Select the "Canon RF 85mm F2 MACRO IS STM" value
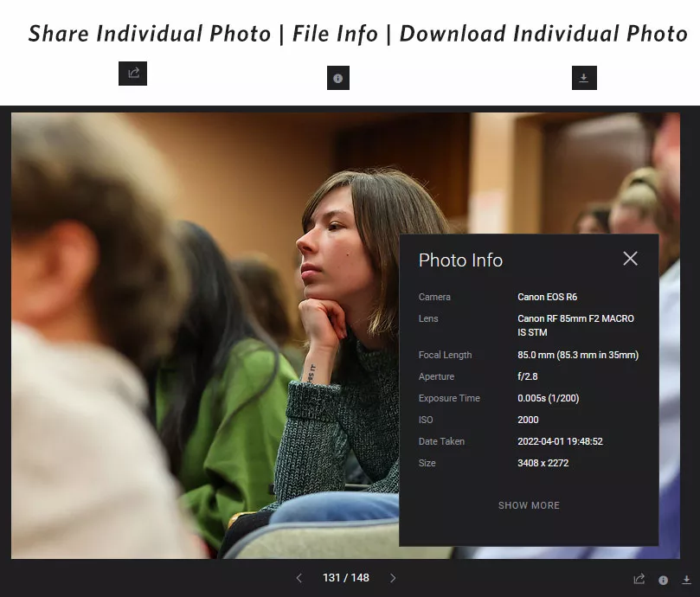700x597 pixels. point(576,325)
